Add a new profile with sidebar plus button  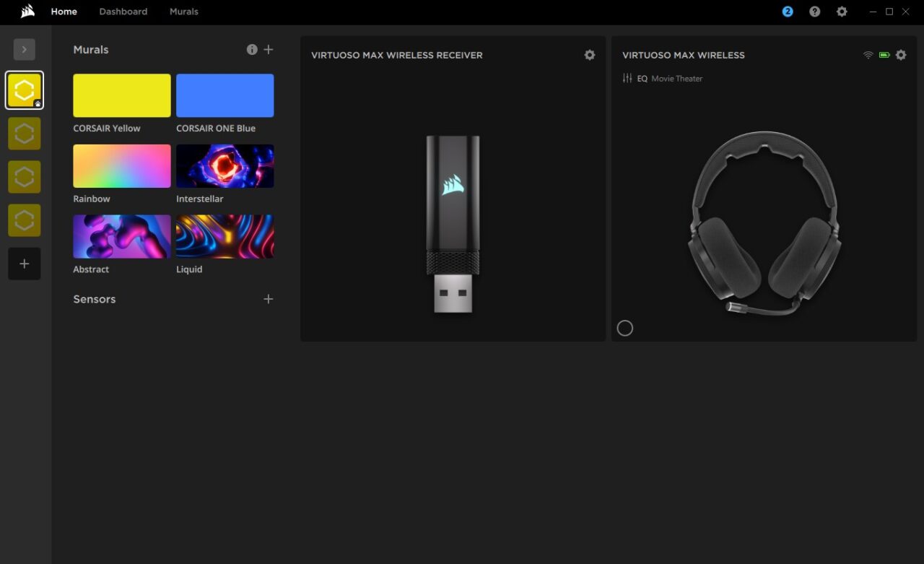pos(25,264)
